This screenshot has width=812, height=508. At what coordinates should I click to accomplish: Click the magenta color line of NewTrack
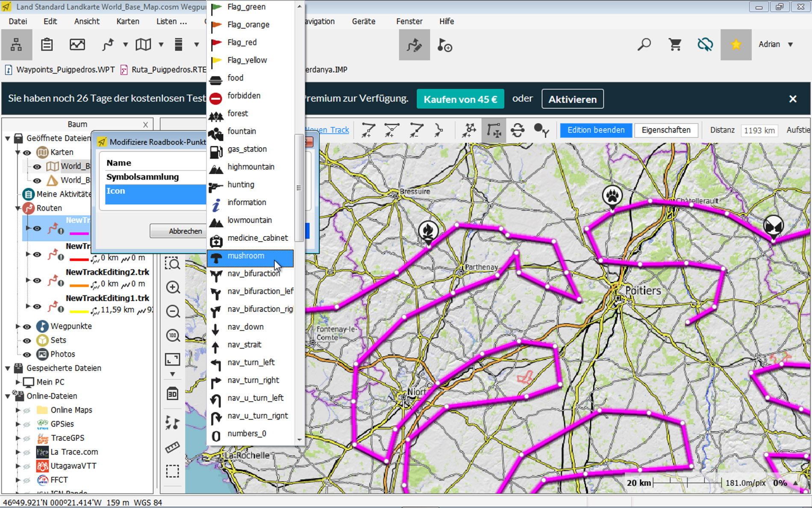click(79, 233)
